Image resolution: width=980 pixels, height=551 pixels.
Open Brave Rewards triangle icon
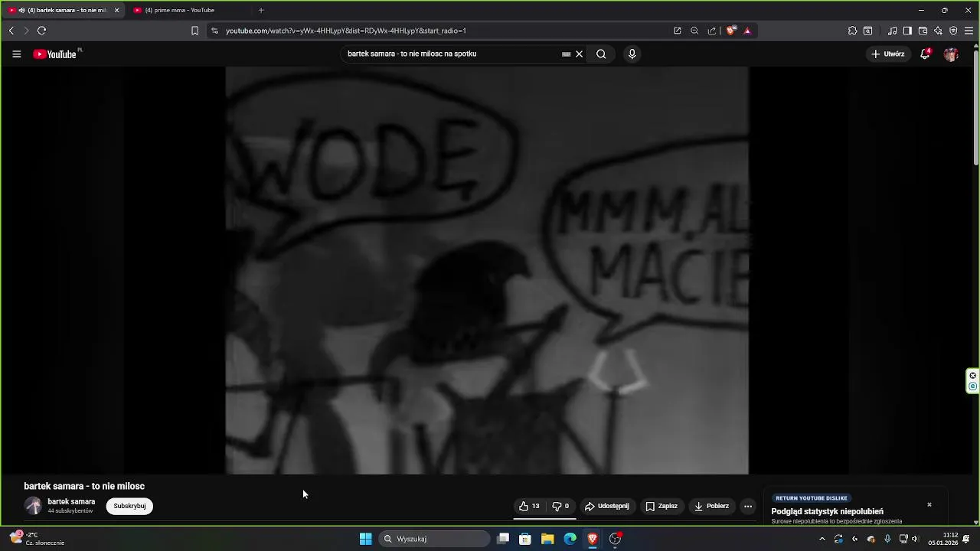[747, 31]
